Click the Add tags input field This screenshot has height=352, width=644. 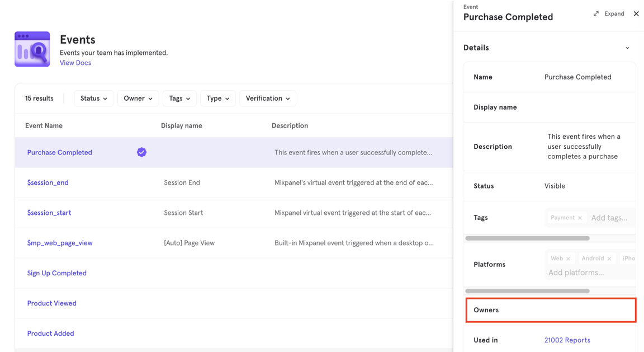point(609,218)
